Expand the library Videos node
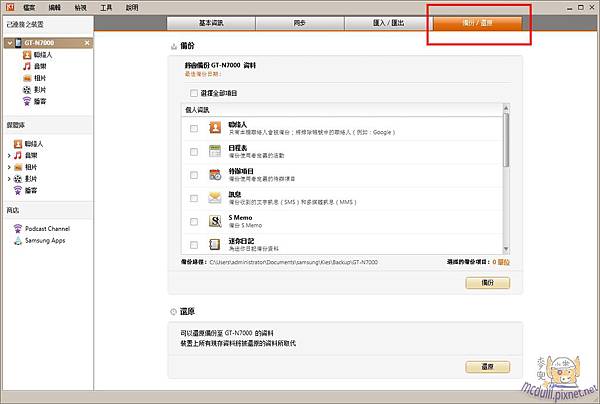 (9, 179)
